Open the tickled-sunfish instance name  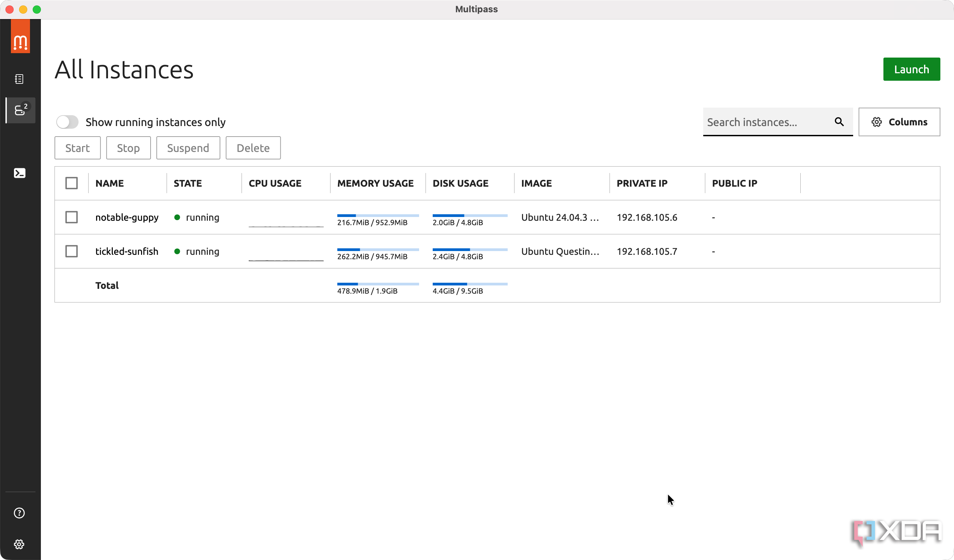coord(127,252)
